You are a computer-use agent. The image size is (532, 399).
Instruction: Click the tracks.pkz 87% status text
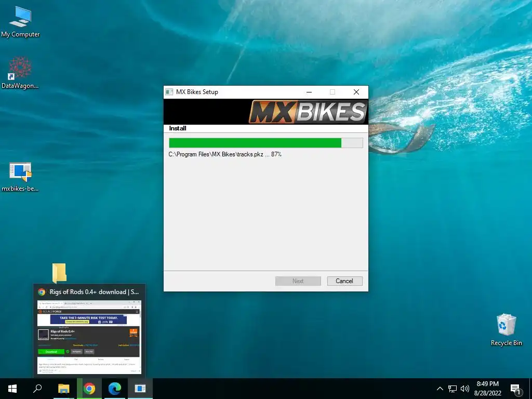click(x=225, y=154)
